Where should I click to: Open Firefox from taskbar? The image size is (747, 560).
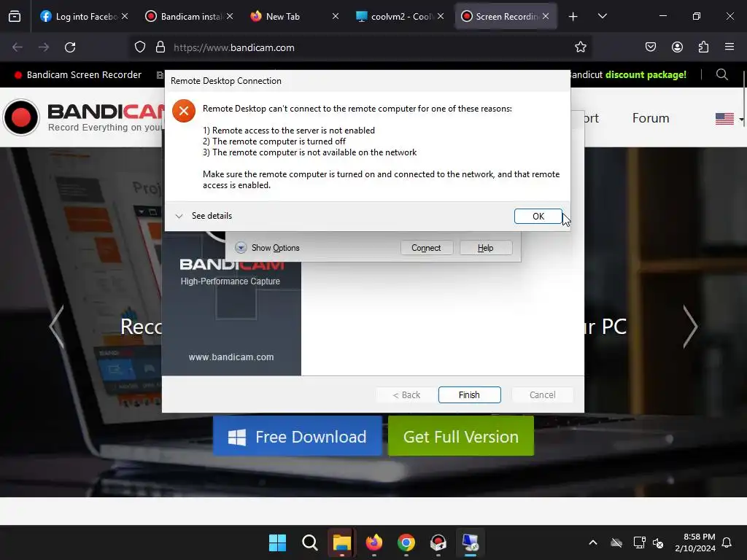(x=374, y=542)
